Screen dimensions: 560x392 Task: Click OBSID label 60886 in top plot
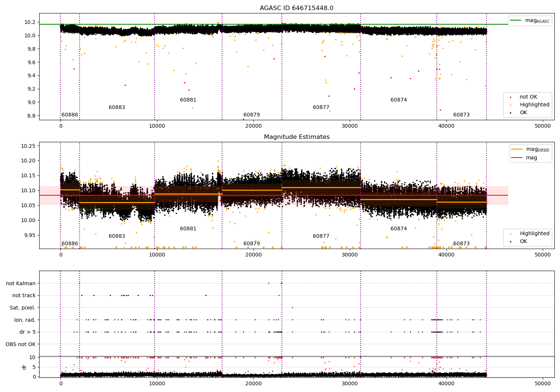(70, 115)
